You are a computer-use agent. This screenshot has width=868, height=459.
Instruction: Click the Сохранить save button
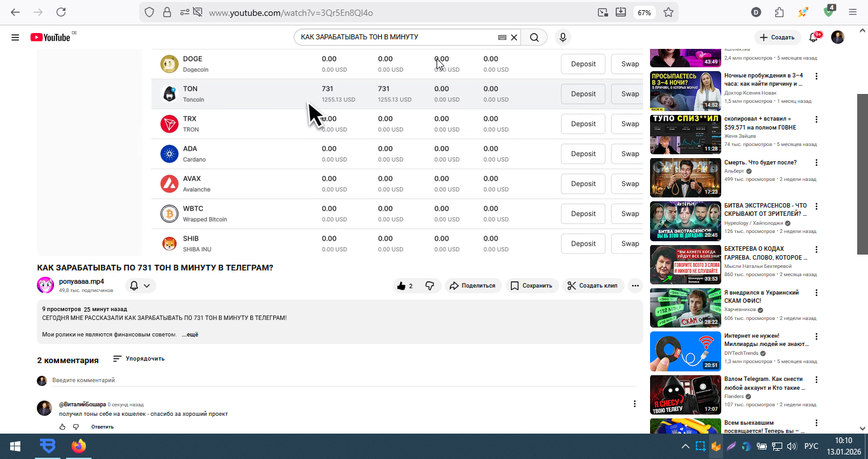532,286
